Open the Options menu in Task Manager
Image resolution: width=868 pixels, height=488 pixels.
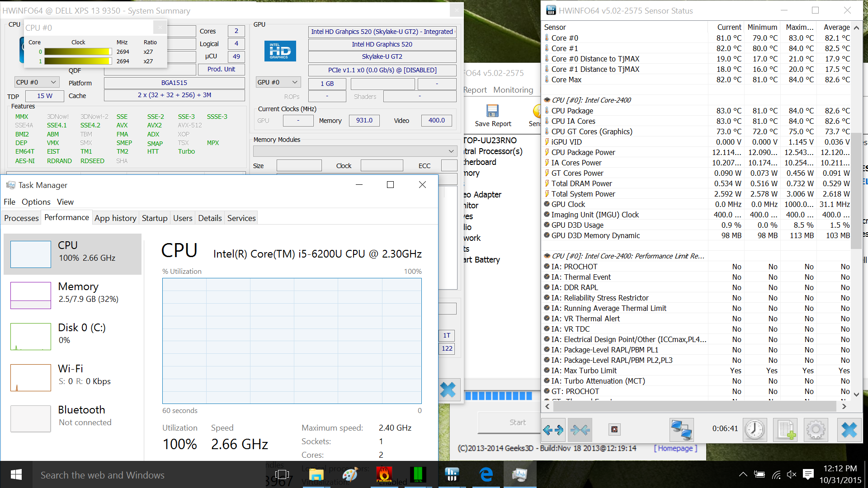(36, 202)
